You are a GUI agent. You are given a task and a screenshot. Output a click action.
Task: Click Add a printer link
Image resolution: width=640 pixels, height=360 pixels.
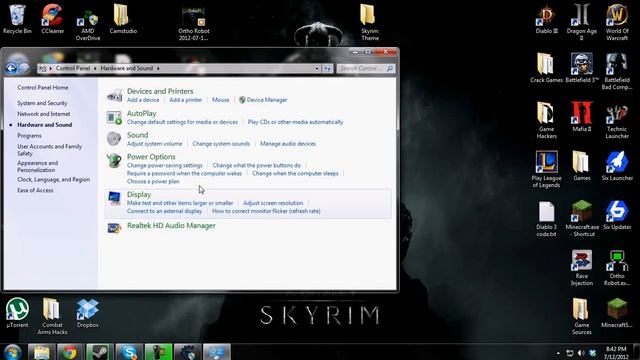pos(186,100)
